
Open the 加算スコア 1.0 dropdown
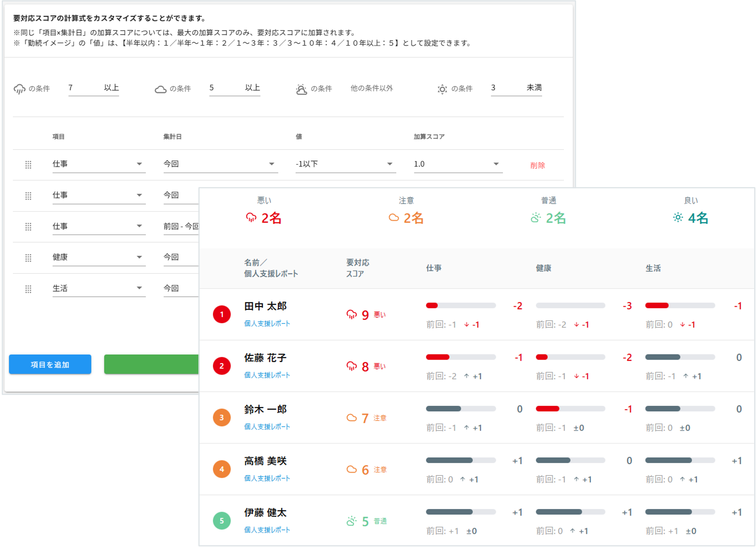(x=458, y=164)
